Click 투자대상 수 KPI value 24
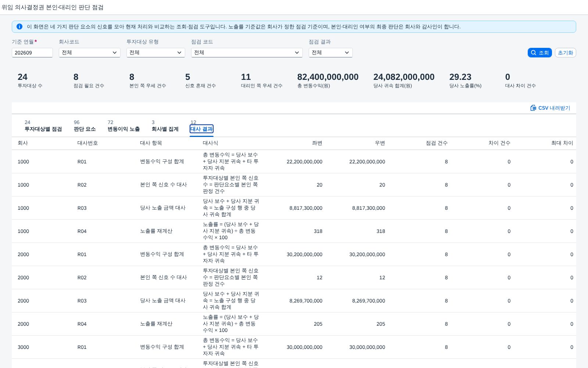The width and height of the screenshot is (588, 368). pos(22,77)
